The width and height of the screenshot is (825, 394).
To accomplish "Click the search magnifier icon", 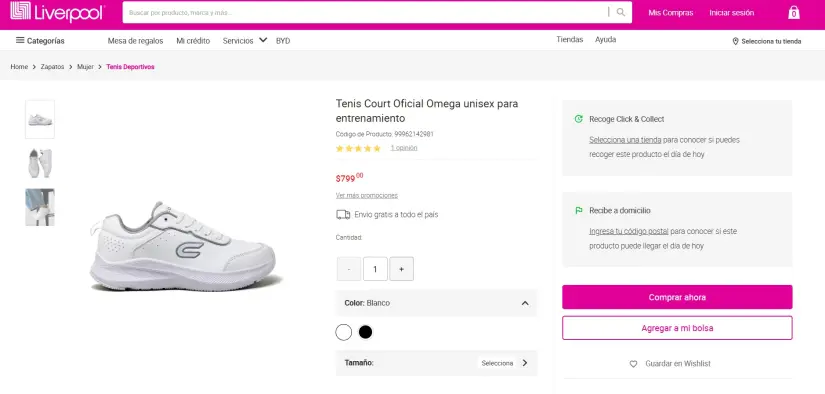I will [x=621, y=13].
